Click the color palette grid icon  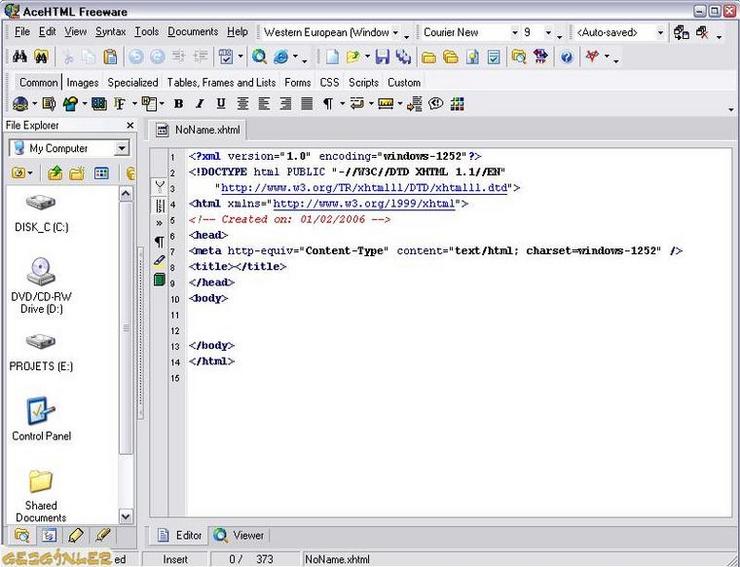pos(457,103)
